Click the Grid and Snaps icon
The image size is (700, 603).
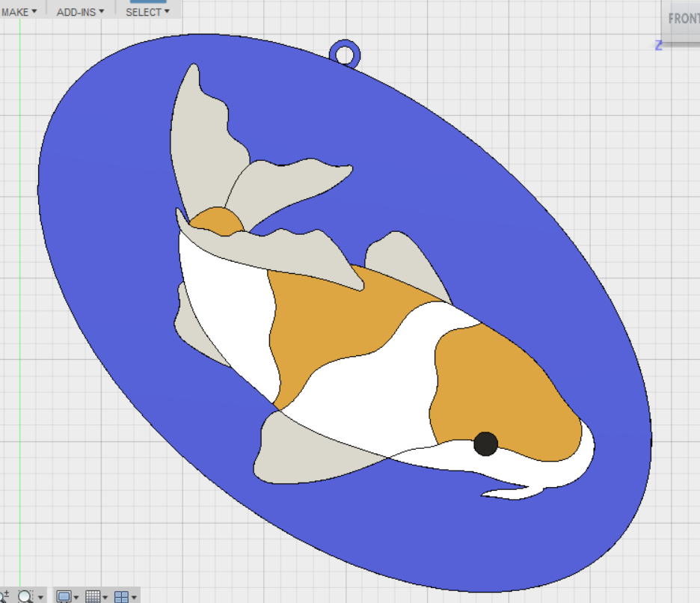93,596
